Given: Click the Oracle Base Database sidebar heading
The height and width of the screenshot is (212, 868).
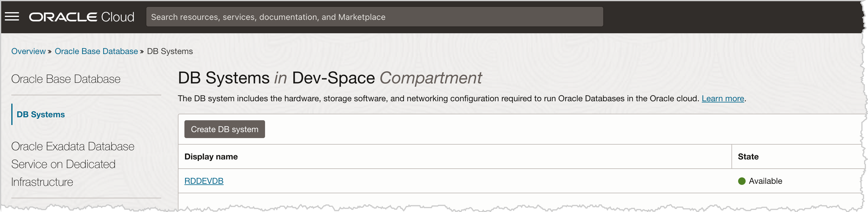Looking at the screenshot, I should (x=66, y=79).
